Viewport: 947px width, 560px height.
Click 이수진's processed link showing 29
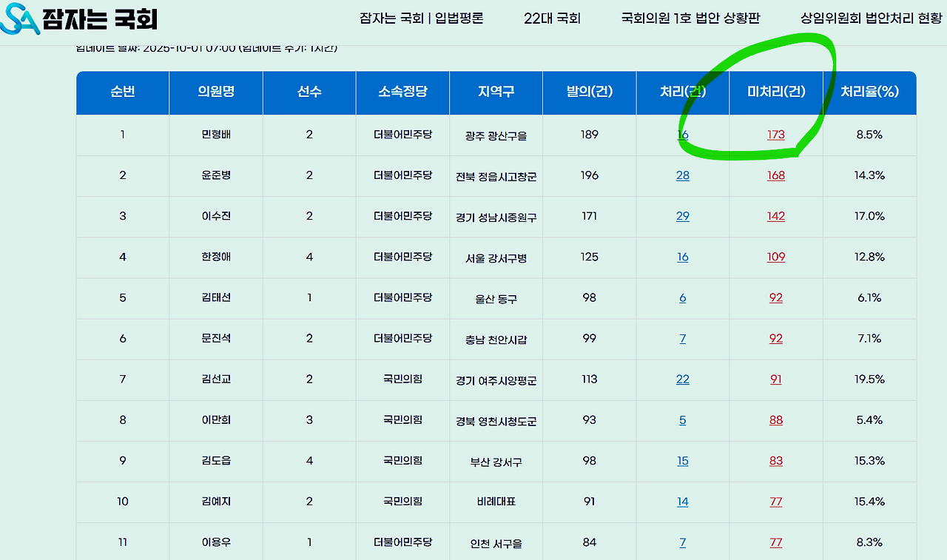click(x=682, y=217)
